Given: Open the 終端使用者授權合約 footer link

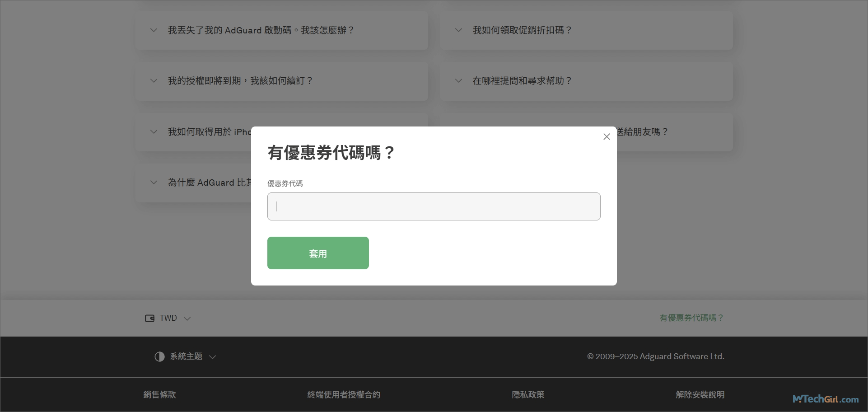Looking at the screenshot, I should click(x=344, y=394).
